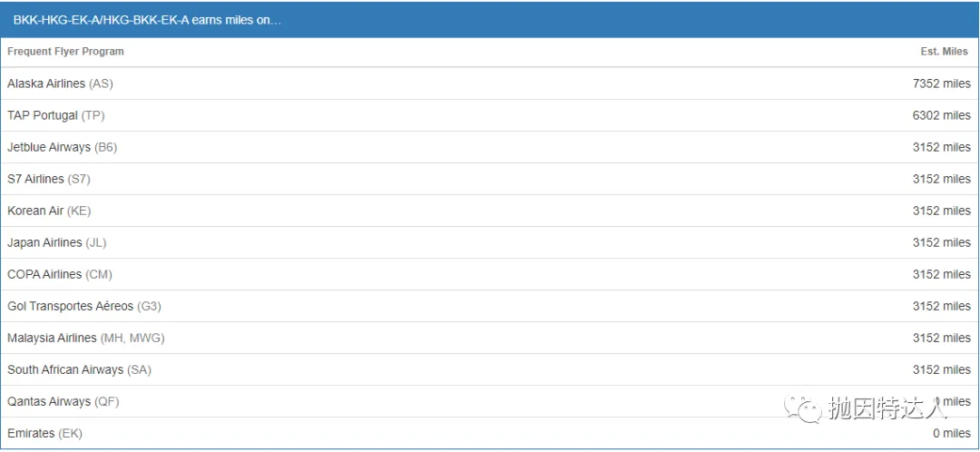
Task: Click the "Est. Miles" column header
Action: tap(944, 51)
